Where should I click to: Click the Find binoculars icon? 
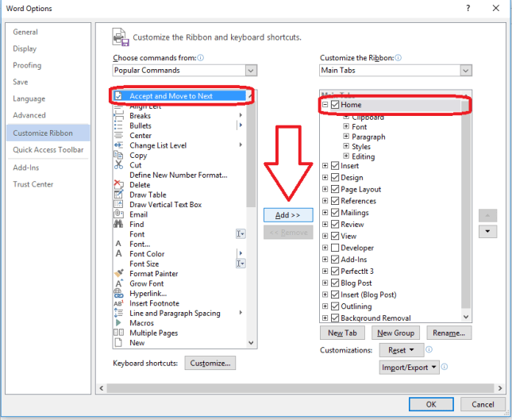coord(118,224)
